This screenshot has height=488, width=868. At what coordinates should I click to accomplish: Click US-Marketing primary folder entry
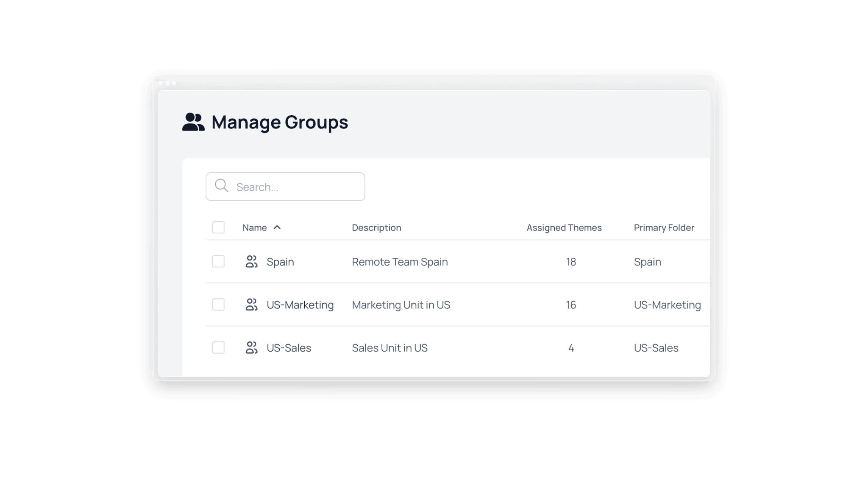coord(667,305)
